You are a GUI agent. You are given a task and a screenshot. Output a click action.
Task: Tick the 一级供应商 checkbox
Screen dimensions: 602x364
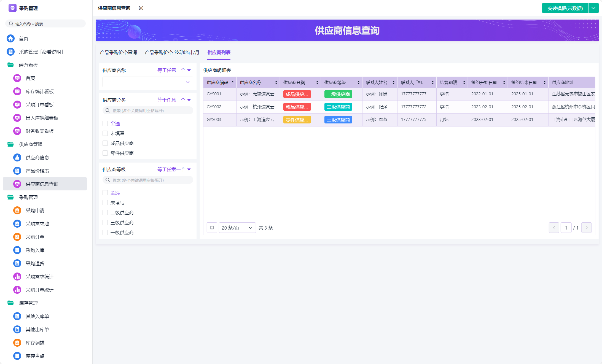coord(105,233)
